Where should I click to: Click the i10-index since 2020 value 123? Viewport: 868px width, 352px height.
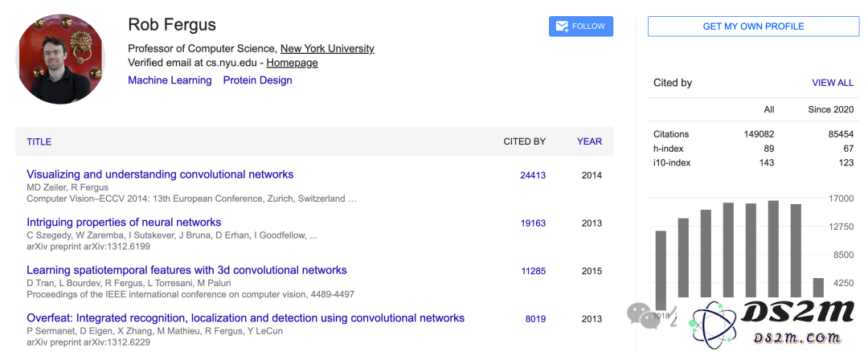846,162
